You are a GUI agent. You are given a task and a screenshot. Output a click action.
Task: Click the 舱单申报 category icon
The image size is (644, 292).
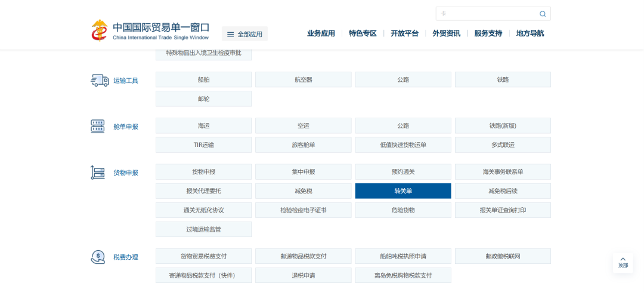(98, 126)
